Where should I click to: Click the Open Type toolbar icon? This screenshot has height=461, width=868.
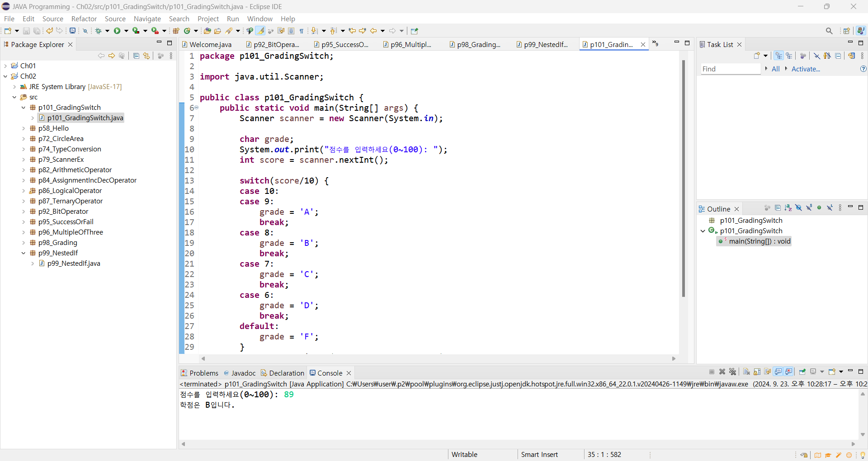[x=207, y=31]
